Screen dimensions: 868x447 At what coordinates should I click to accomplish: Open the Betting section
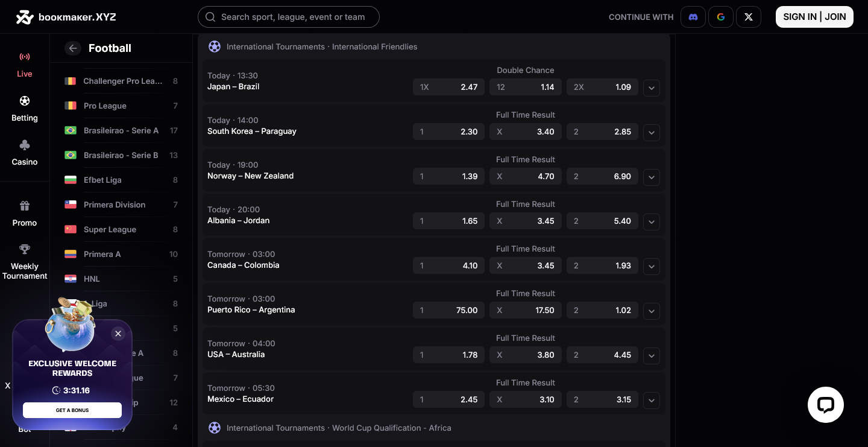point(25,101)
